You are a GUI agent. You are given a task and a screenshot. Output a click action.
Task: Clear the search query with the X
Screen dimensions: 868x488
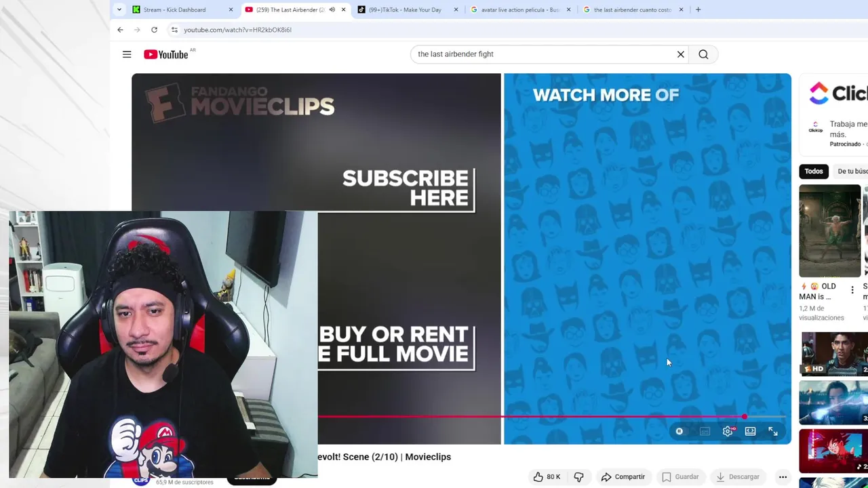click(x=681, y=54)
